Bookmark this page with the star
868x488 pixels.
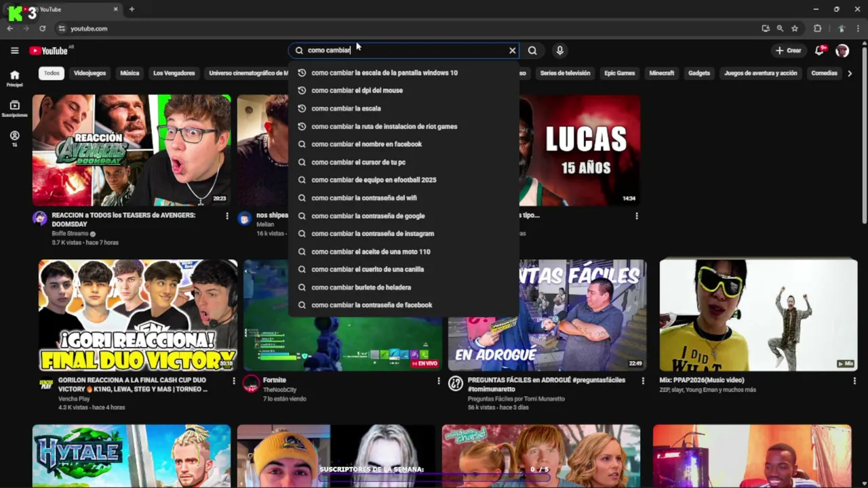tap(795, 28)
